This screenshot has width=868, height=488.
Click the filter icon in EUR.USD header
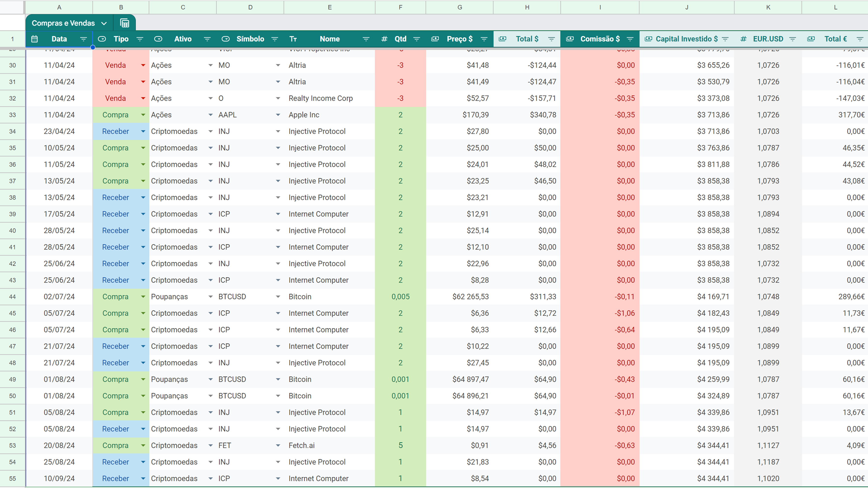(x=792, y=39)
